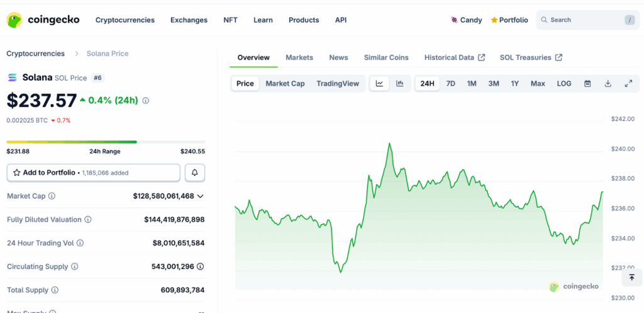This screenshot has height=313, width=644.
Task: Expand chart to fullscreen
Action: pos(628,84)
